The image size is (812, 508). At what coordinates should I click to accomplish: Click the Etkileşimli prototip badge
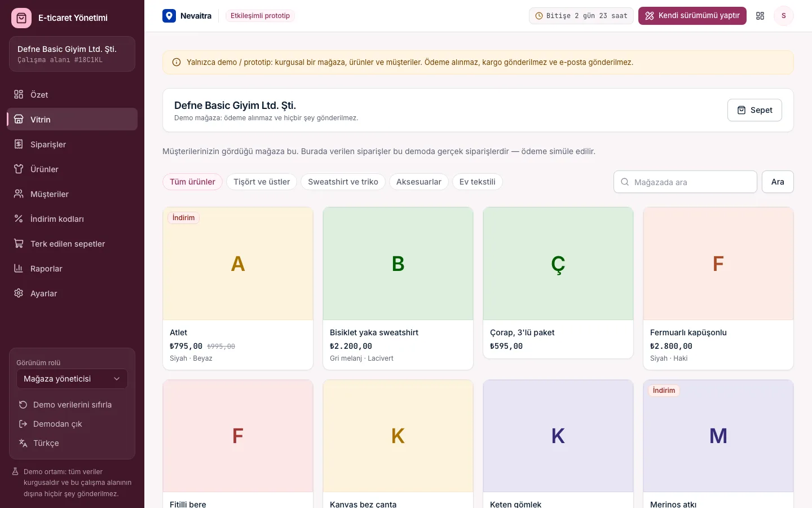pyautogui.click(x=260, y=16)
